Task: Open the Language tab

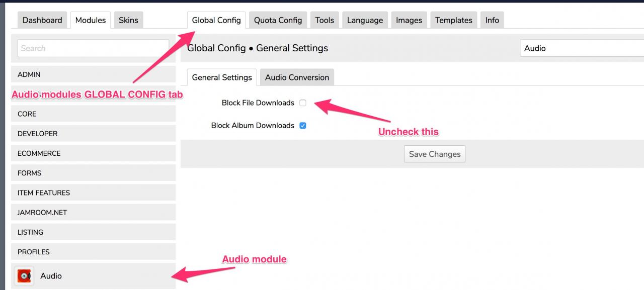Action: (365, 20)
